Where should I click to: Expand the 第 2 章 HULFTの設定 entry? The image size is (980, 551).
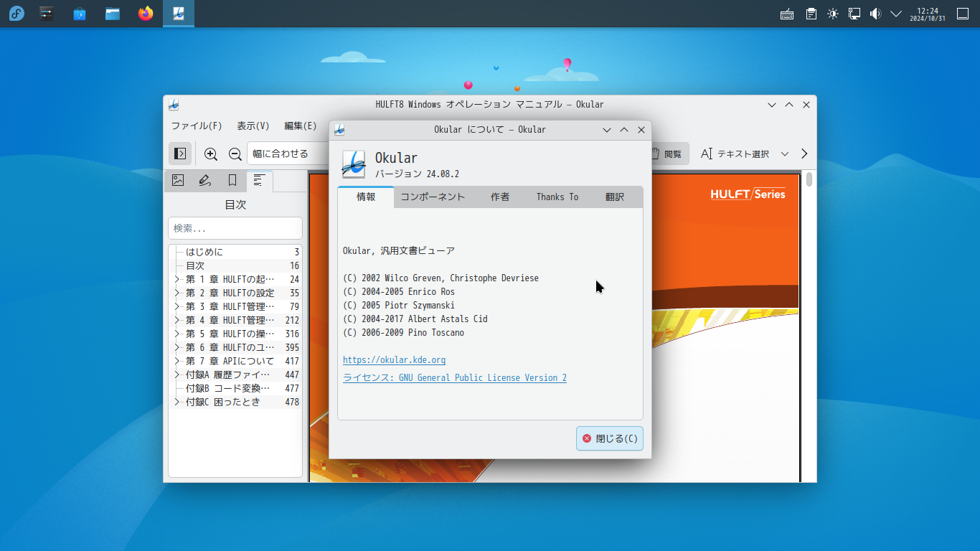(177, 293)
